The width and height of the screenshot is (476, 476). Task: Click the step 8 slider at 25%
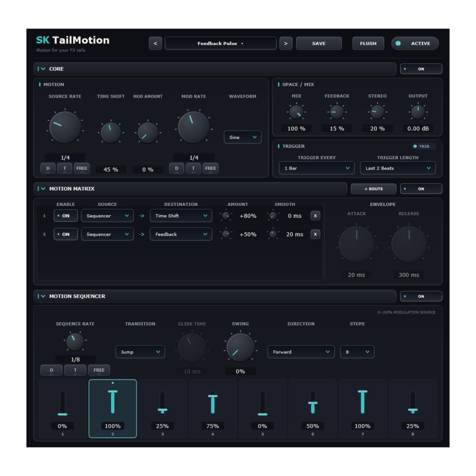(x=413, y=403)
